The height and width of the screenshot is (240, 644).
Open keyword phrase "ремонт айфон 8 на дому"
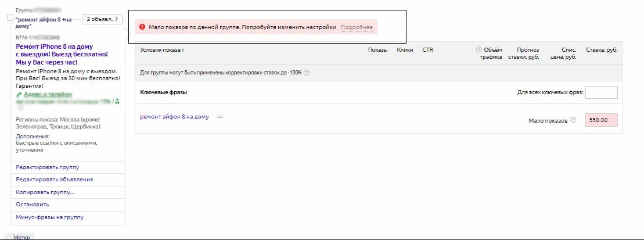[175, 117]
